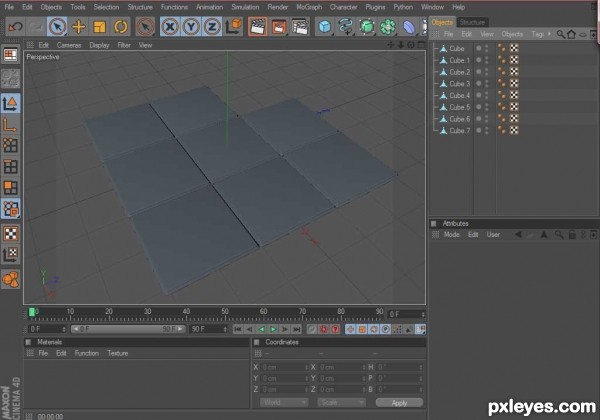Open the Scale mode dropdown
Image resolution: width=600 pixels, height=420 pixels.
tap(341, 403)
